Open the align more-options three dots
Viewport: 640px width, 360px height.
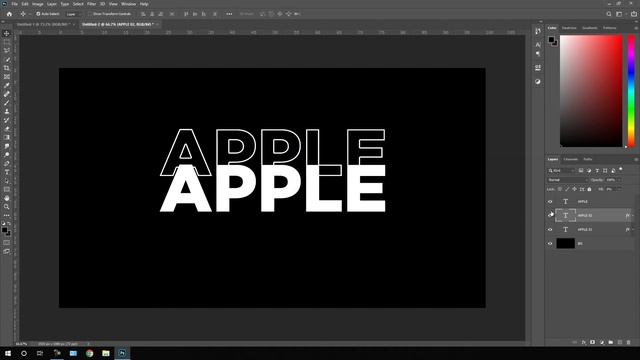coord(229,14)
